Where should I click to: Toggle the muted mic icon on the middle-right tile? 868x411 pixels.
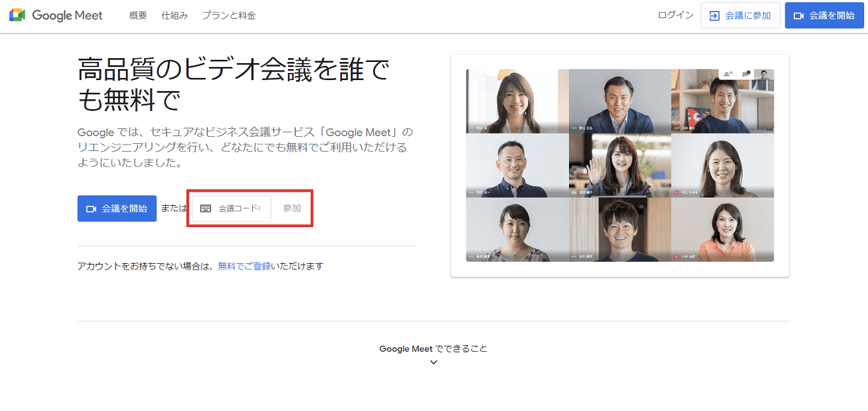[x=676, y=192]
